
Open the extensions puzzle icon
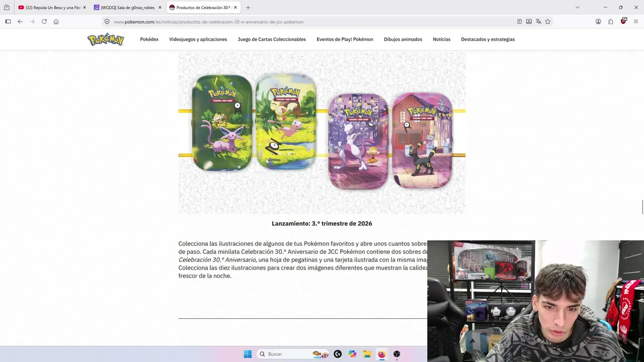(x=610, y=22)
